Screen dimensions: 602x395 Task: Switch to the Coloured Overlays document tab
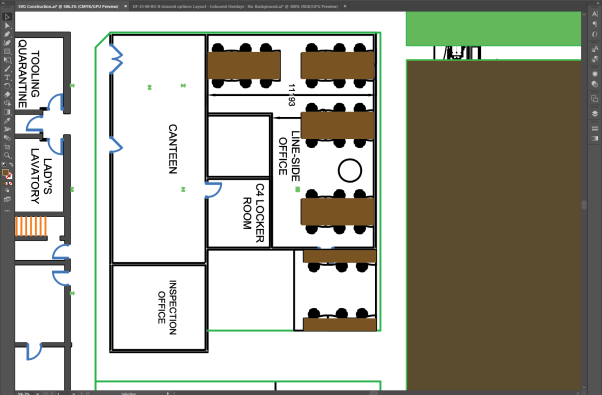pos(235,7)
